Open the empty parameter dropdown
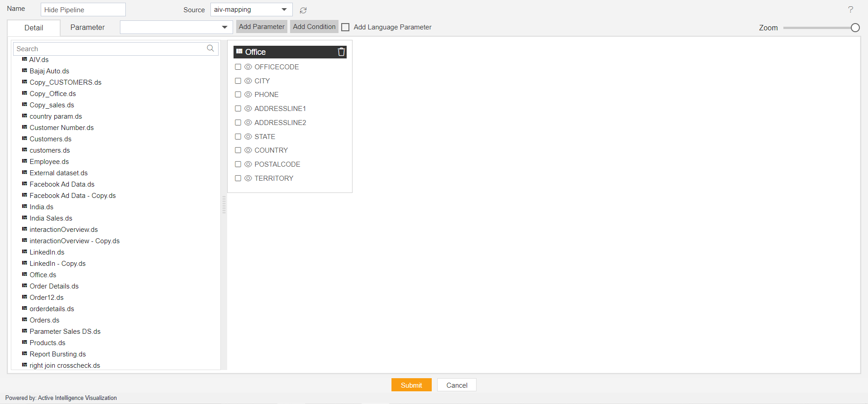 click(176, 27)
